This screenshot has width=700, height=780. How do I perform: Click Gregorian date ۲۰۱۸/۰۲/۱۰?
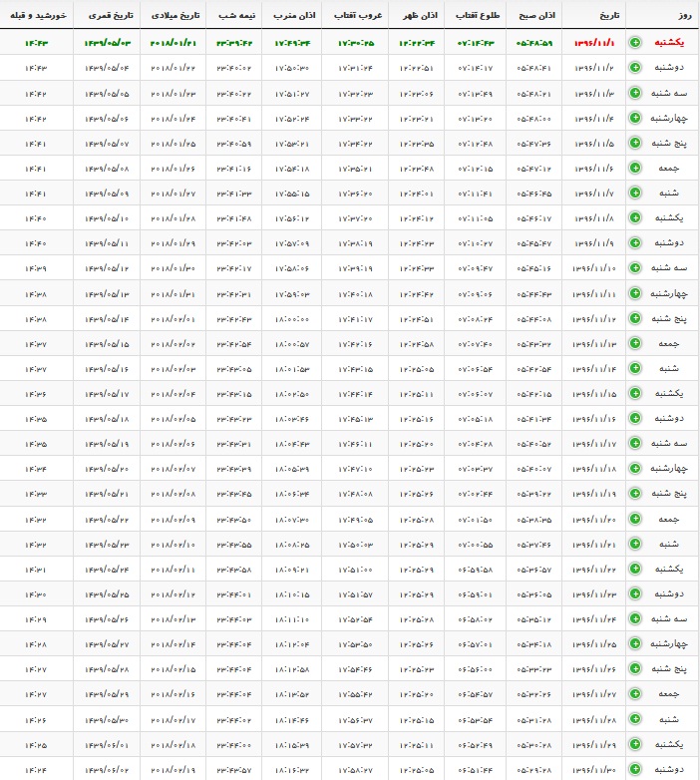click(174, 545)
